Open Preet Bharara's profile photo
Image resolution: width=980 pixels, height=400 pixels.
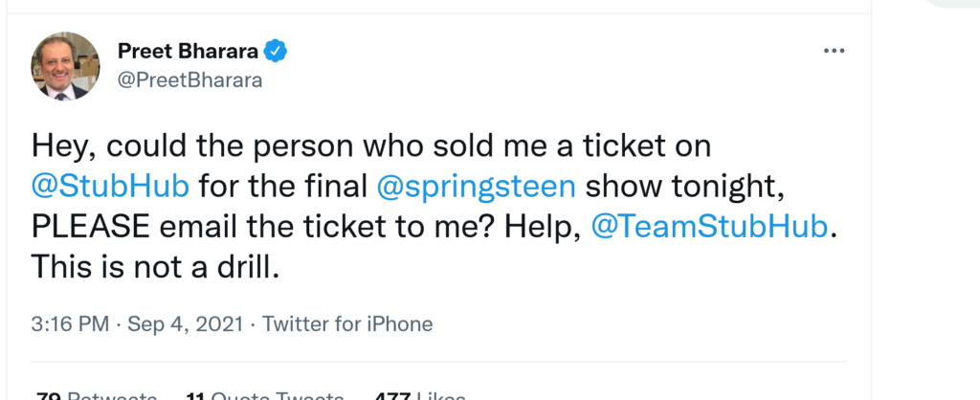pos(65,65)
